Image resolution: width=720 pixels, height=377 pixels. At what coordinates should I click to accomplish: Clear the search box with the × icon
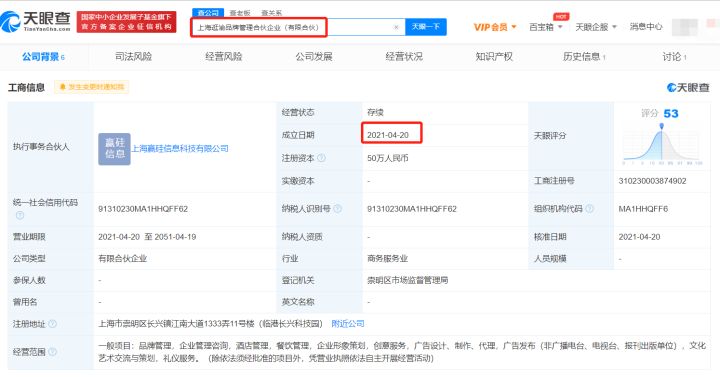(396, 28)
